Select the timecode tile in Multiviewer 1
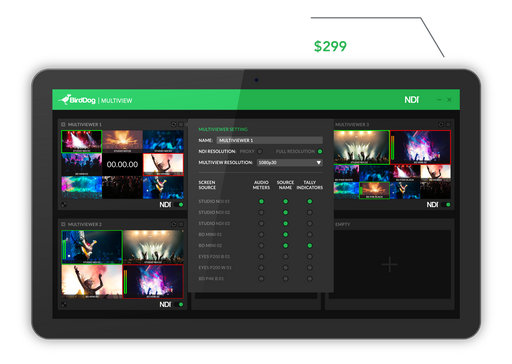The width and height of the screenshot is (512, 364). tap(122, 164)
